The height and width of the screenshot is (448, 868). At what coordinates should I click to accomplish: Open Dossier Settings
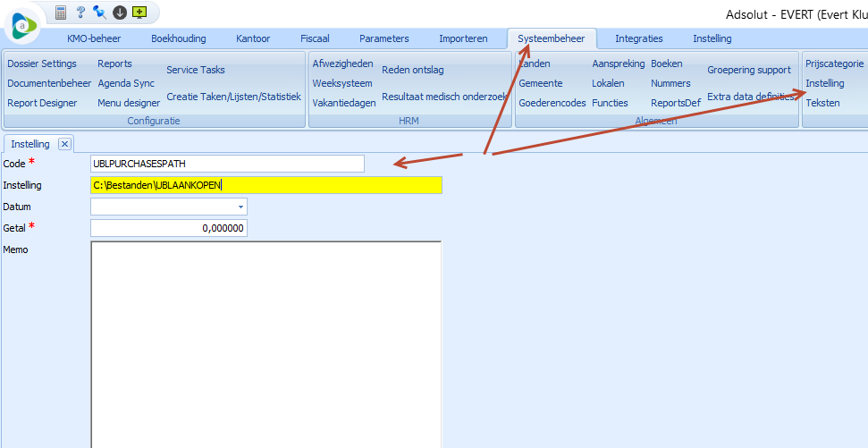[x=42, y=63]
